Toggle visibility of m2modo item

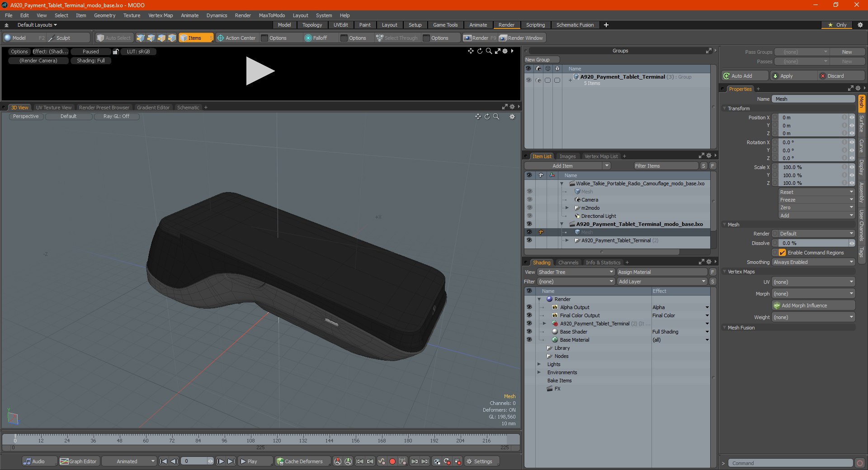pos(529,208)
